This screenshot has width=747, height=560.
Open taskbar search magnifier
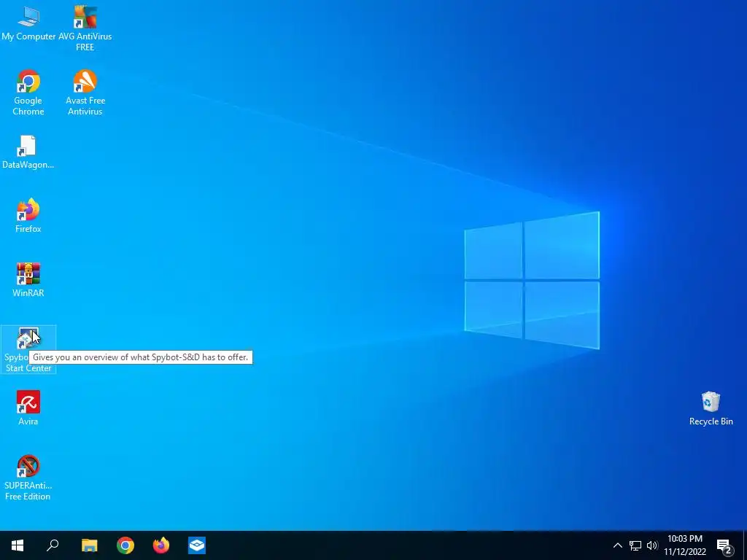coord(53,545)
